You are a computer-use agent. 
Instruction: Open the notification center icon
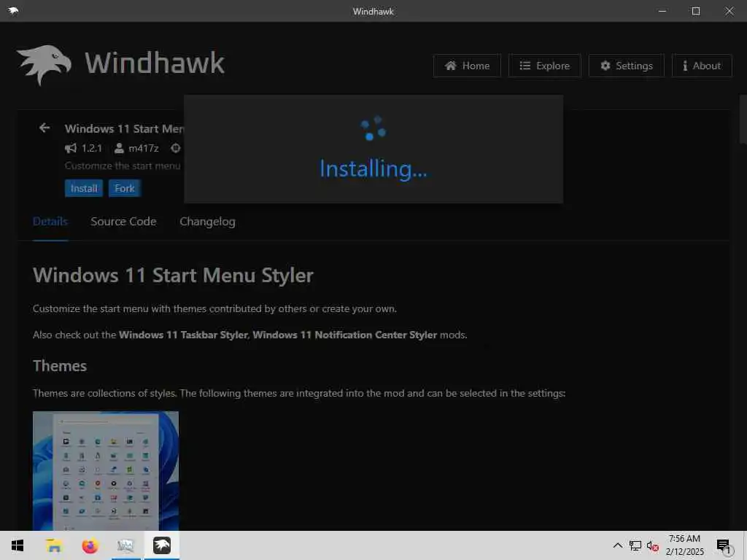click(x=724, y=545)
